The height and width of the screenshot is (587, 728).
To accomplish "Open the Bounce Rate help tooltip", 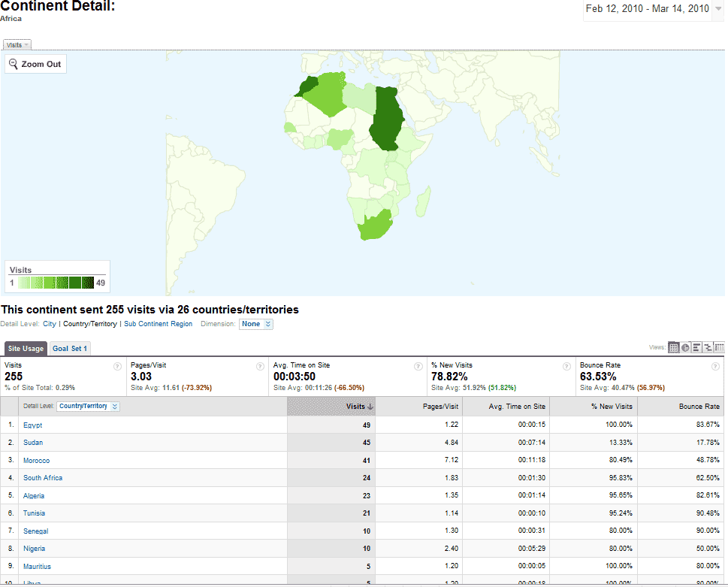I will pos(714,366).
